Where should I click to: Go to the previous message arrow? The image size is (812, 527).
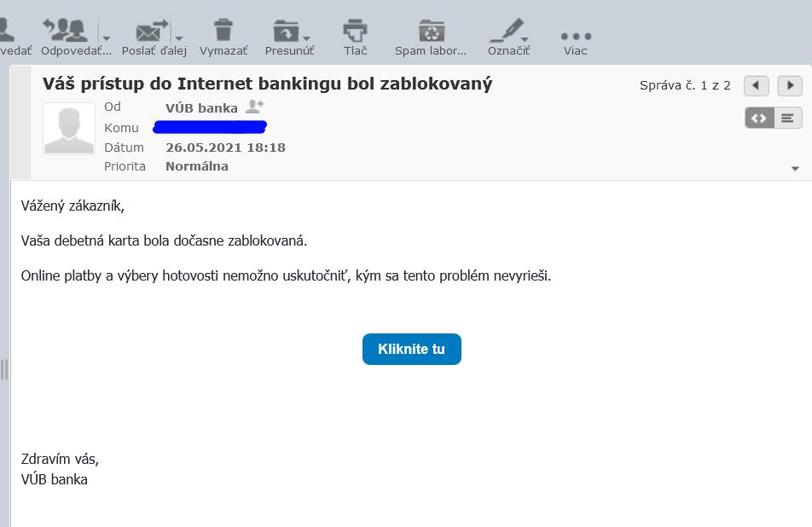(756, 85)
